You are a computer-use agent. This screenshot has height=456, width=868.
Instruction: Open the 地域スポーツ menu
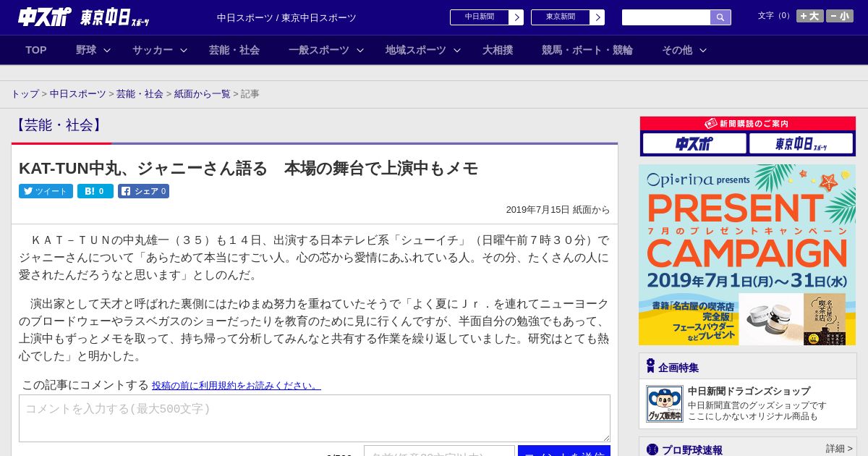click(x=416, y=50)
